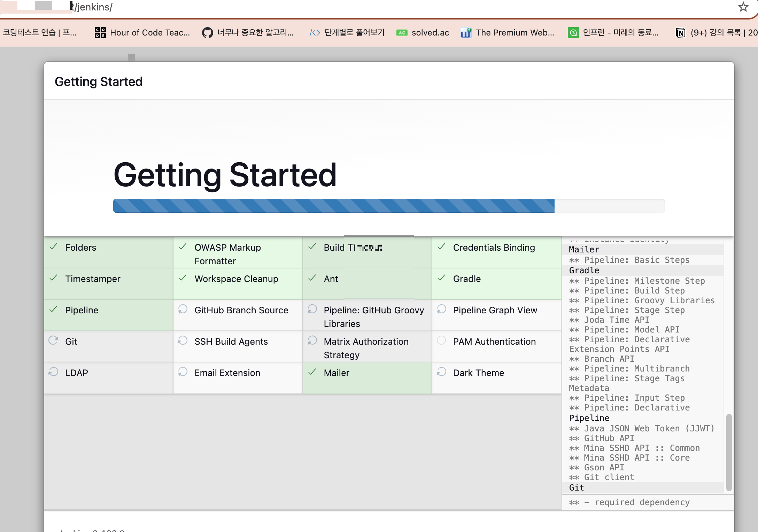Open The Premium Web bookmark label
The width and height of the screenshot is (758, 532).
coord(515,33)
